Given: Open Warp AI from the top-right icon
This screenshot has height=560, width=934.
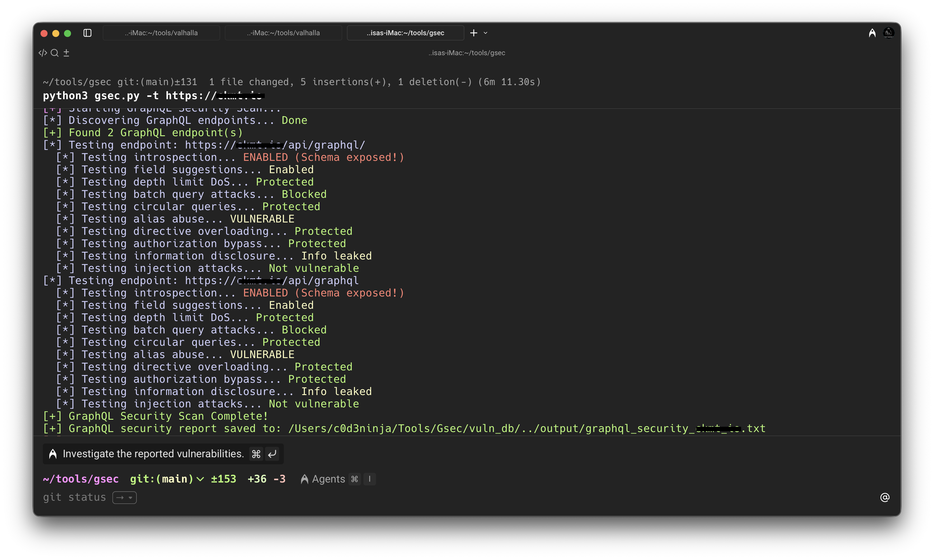Looking at the screenshot, I should pos(872,33).
